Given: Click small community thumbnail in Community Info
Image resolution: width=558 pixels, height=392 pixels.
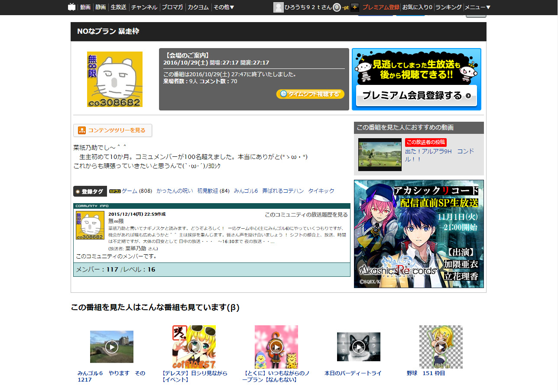Looking at the screenshot, I should [x=90, y=226].
